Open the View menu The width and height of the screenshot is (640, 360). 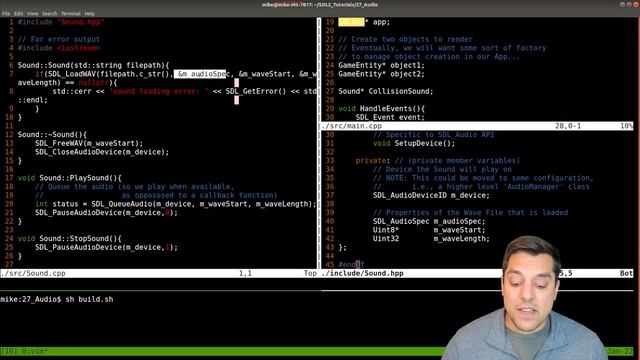click(x=33, y=13)
